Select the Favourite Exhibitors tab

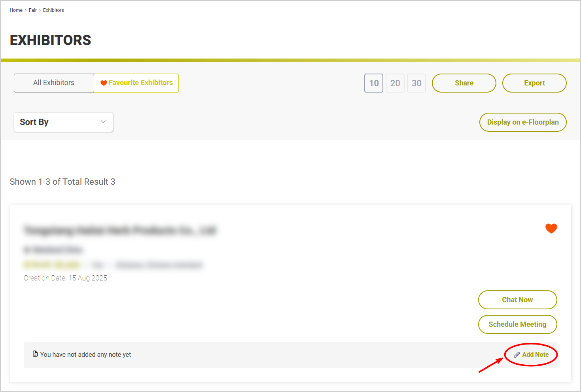point(136,83)
